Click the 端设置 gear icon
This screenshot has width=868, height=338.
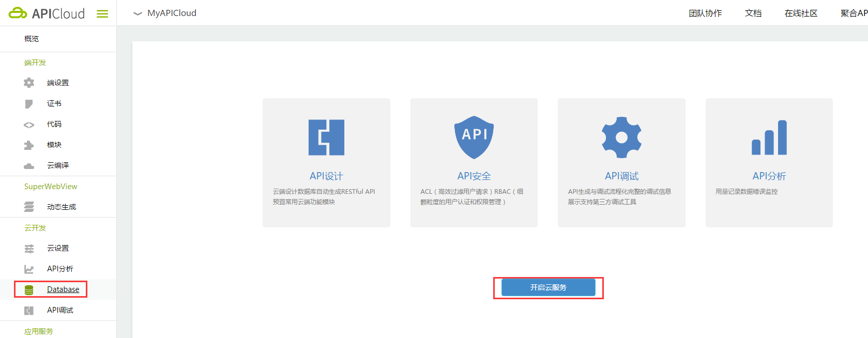(x=29, y=83)
